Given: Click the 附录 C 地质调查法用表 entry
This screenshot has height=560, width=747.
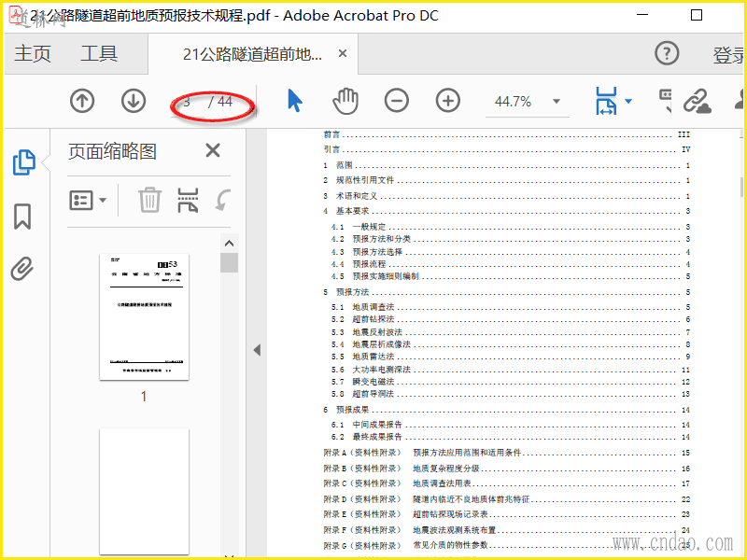Looking at the screenshot, I should coord(506,483).
